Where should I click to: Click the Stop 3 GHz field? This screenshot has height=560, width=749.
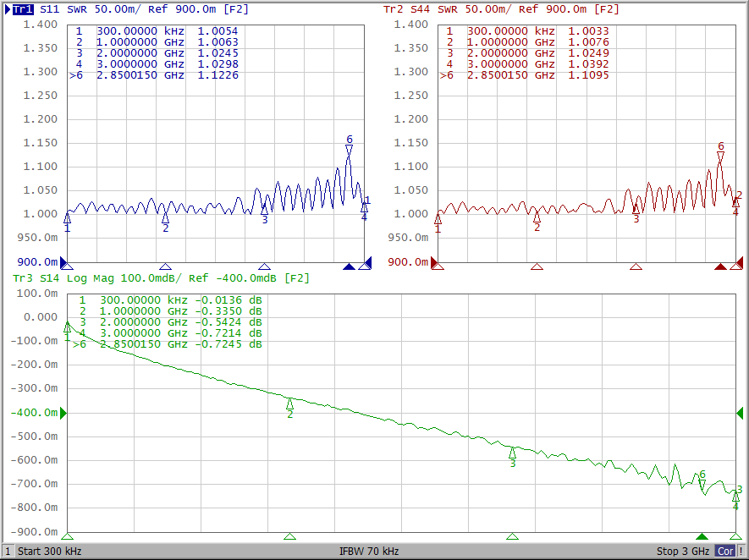tap(684, 552)
